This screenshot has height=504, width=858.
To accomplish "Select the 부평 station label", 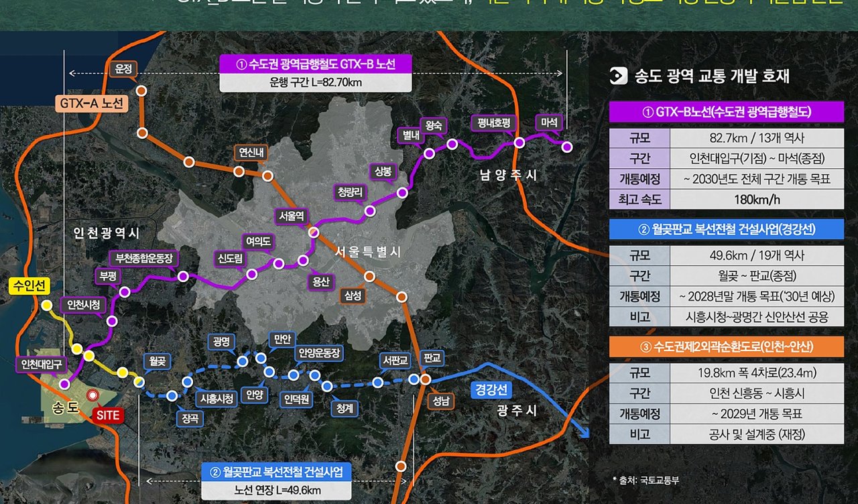I will coord(107,275).
